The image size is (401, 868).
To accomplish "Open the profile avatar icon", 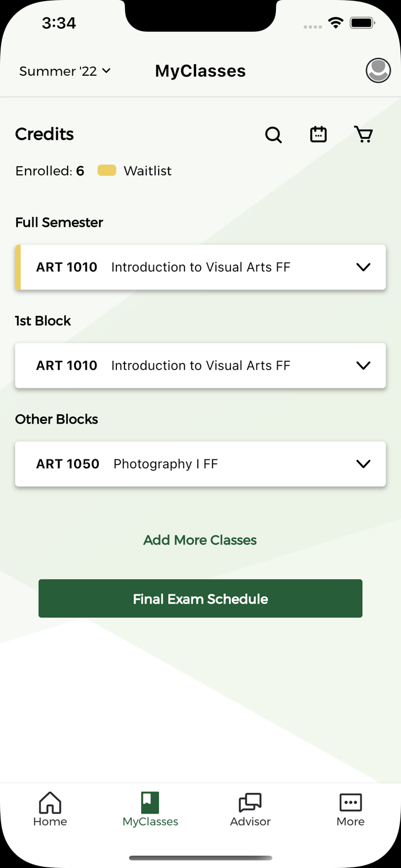I will (x=377, y=71).
